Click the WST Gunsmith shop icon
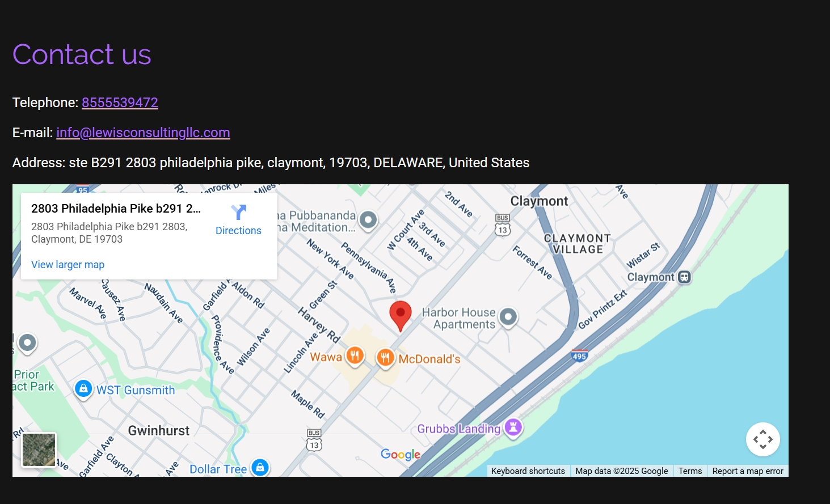 pos(83,389)
